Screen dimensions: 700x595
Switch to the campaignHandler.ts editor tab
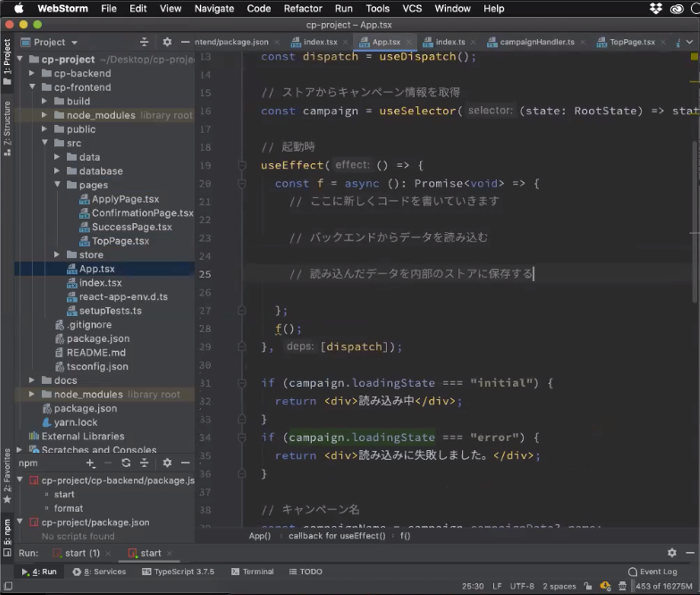click(x=537, y=42)
